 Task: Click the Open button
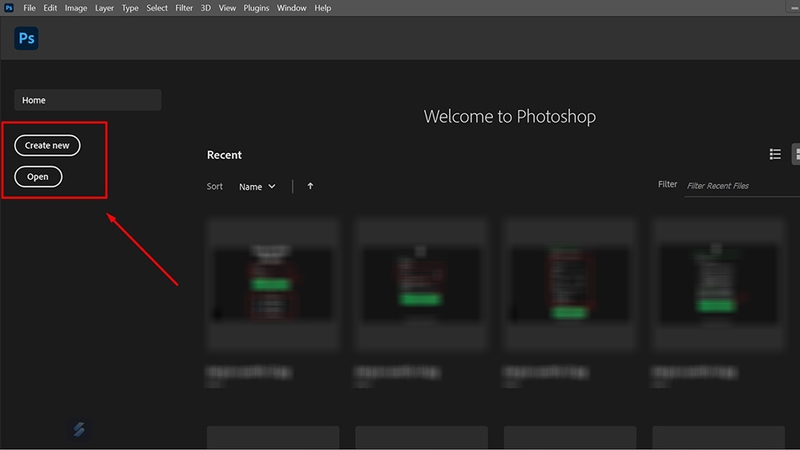(38, 177)
